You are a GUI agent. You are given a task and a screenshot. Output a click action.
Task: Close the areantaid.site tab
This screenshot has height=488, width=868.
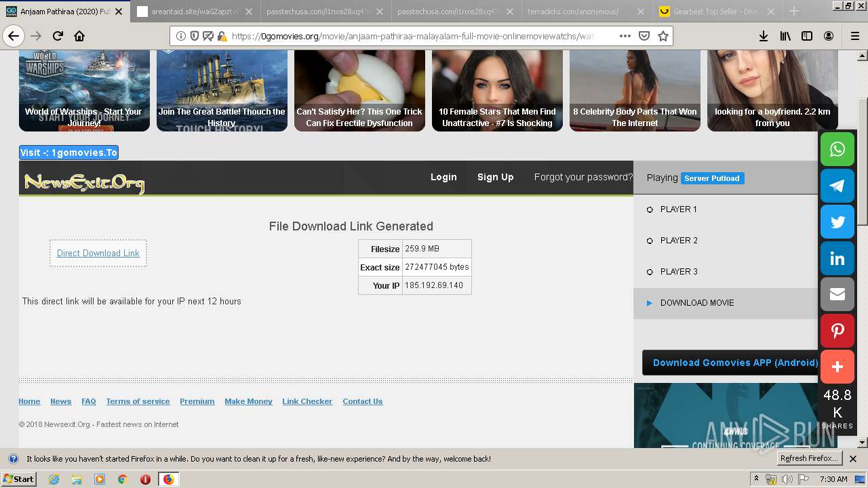(x=248, y=12)
